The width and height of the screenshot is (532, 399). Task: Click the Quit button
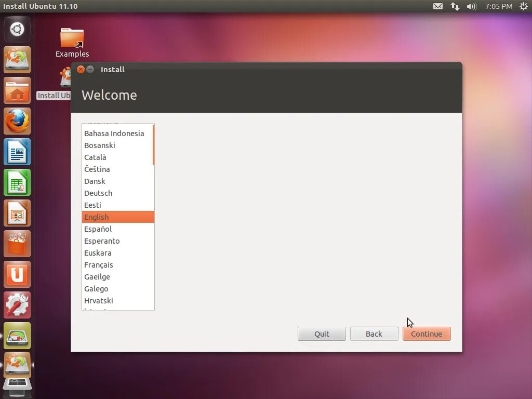(x=322, y=334)
